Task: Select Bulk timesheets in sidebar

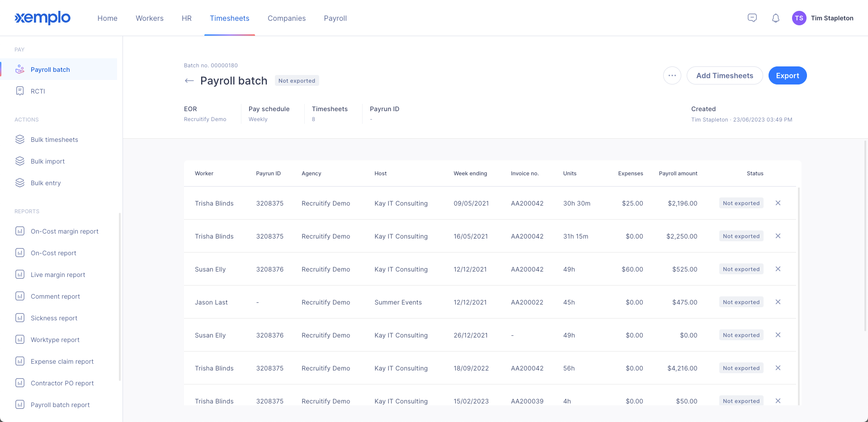Action: [x=54, y=140]
